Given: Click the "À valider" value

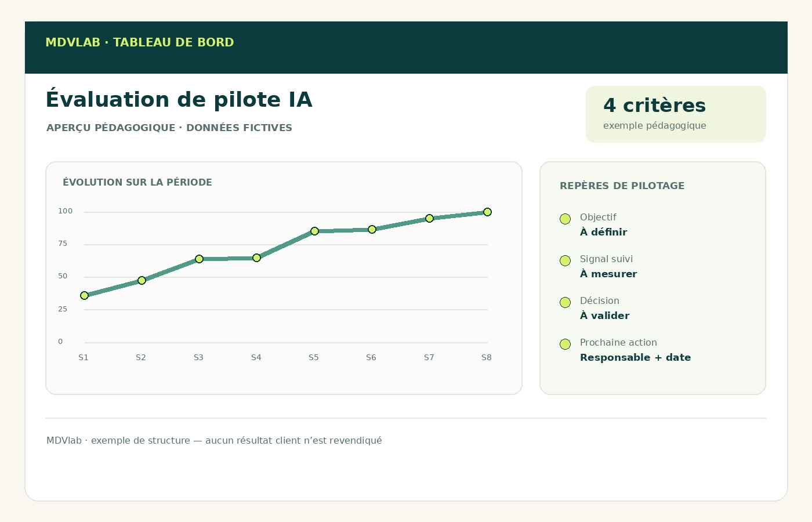Looking at the screenshot, I should pos(604,316).
